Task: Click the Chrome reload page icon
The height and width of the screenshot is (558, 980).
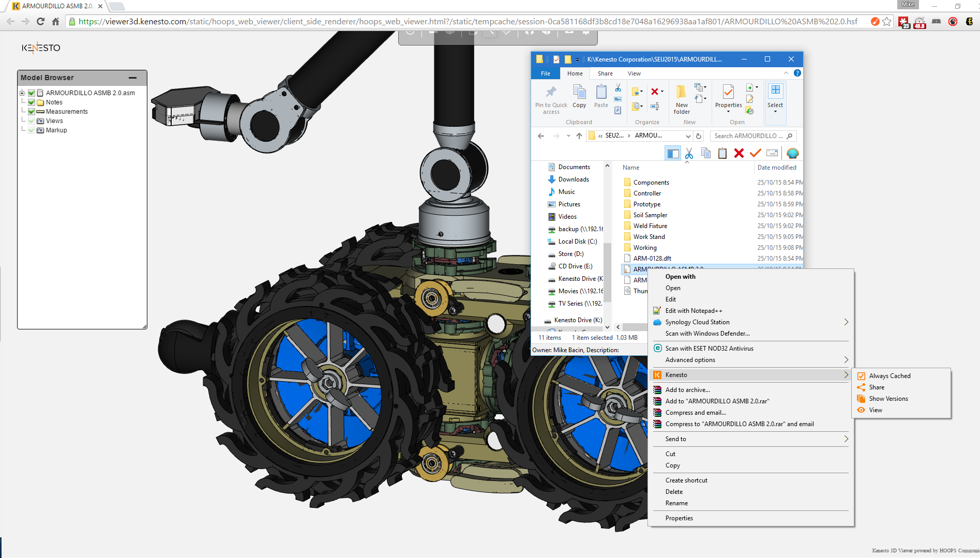Action: 41,22
